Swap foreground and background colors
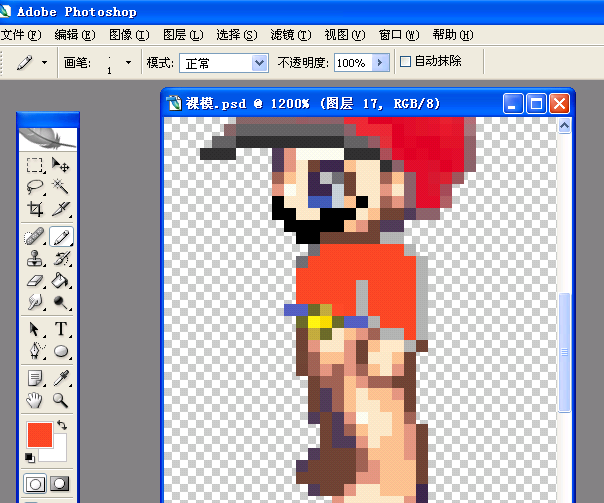Viewport: 604px width, 503px height. [x=62, y=425]
